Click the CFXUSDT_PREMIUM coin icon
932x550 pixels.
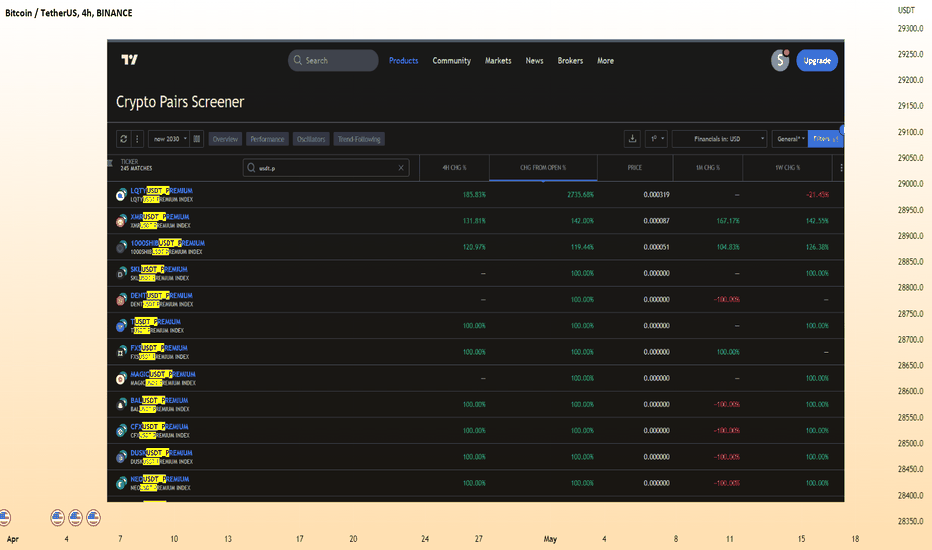coord(121,430)
